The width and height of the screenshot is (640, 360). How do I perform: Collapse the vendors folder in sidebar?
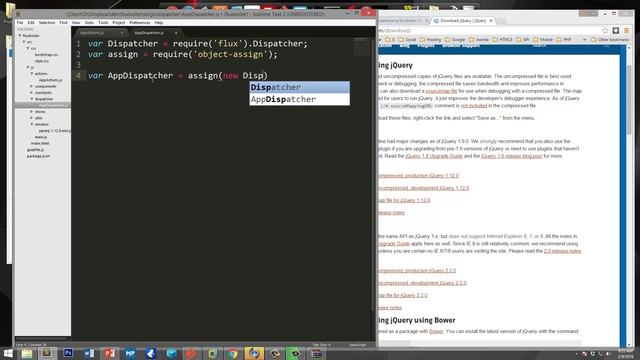32,124
